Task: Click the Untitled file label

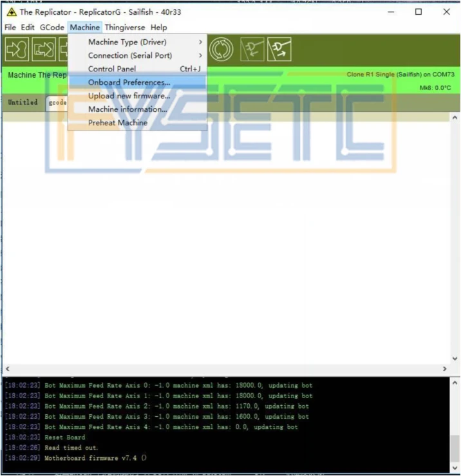Action: [x=23, y=102]
